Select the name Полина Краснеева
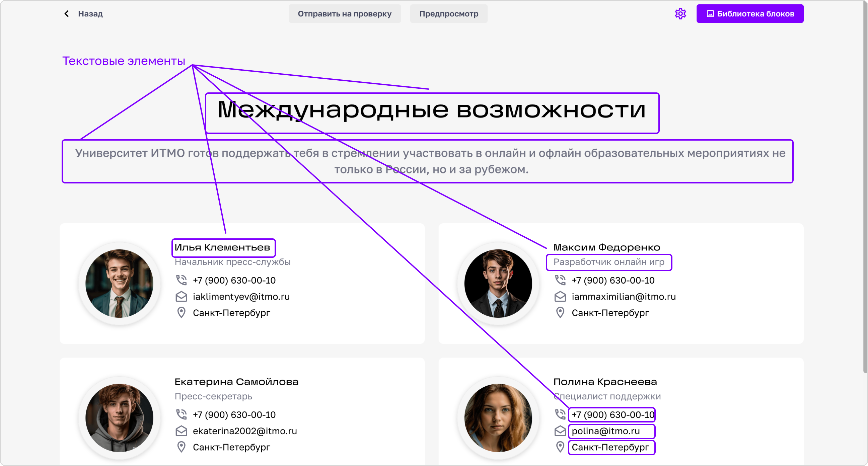This screenshot has height=466, width=868. coord(605,382)
